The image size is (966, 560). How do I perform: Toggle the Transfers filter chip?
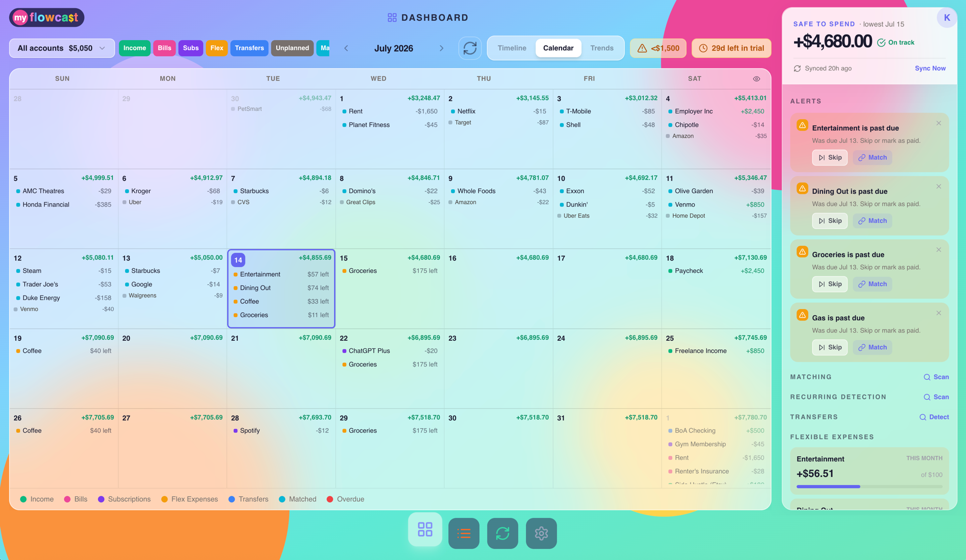[249, 48]
